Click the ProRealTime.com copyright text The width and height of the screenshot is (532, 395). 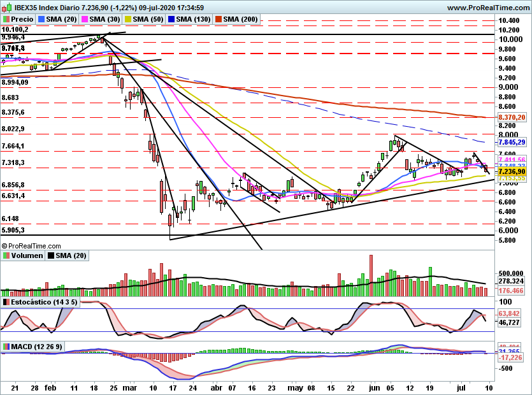[31, 246]
